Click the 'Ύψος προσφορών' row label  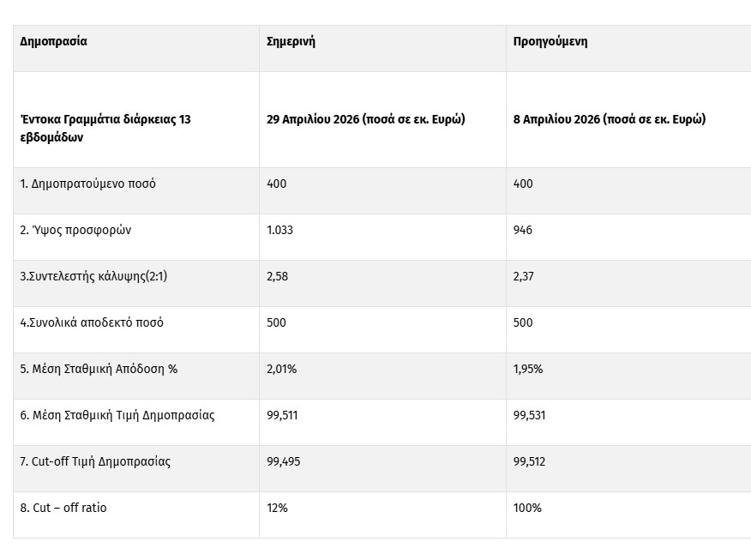(75, 230)
